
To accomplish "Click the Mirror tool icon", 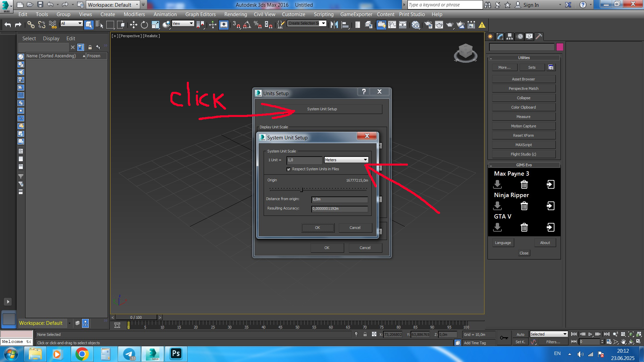I will [334, 25].
